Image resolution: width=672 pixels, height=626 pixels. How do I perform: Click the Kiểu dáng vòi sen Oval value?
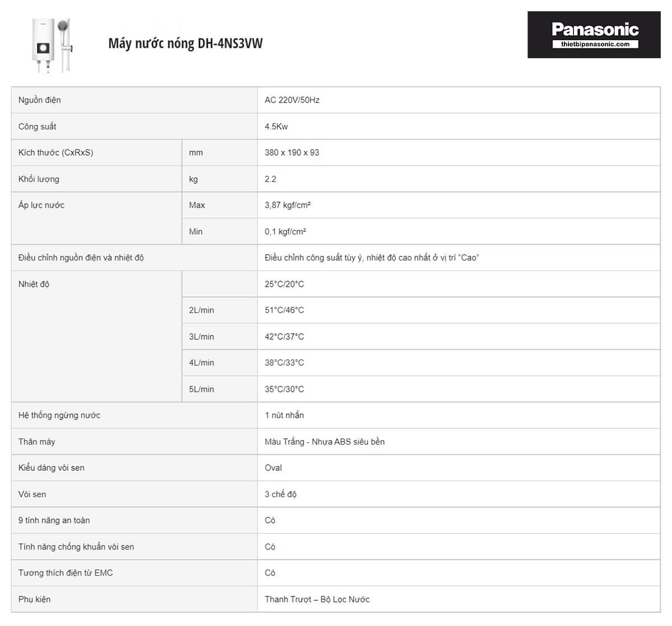(273, 468)
